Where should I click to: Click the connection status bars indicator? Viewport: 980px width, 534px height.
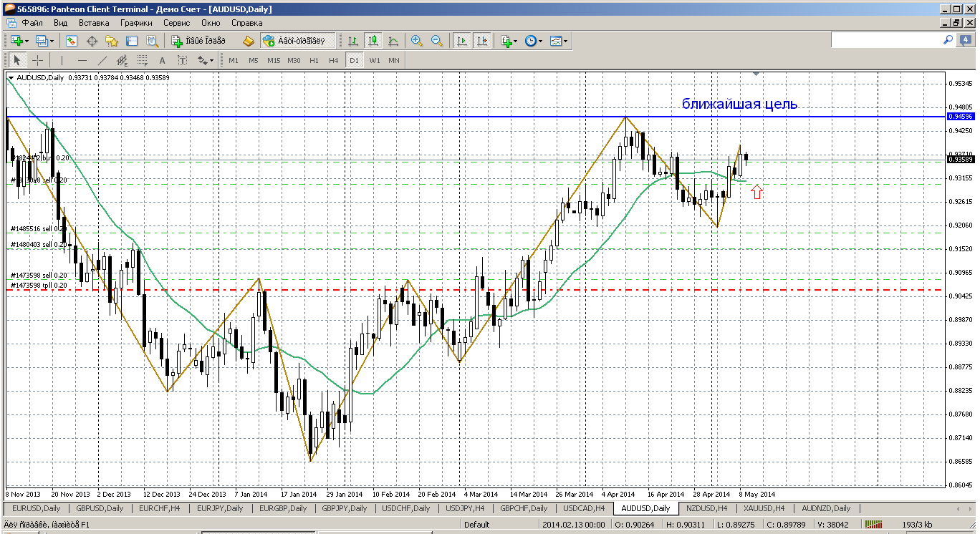click(872, 525)
